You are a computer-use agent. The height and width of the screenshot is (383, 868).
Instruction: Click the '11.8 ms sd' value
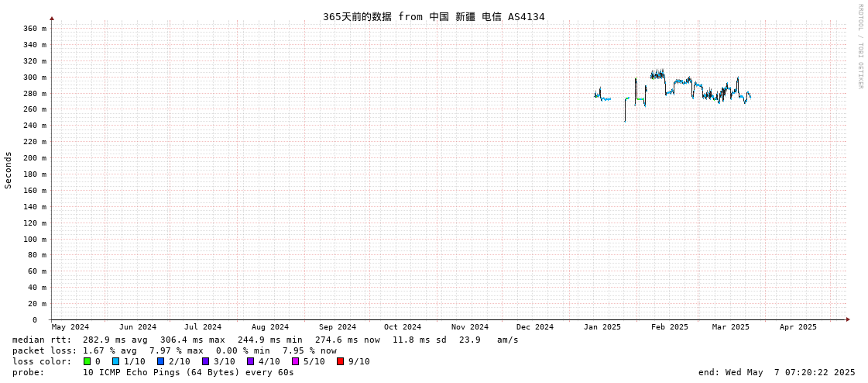tap(420, 340)
